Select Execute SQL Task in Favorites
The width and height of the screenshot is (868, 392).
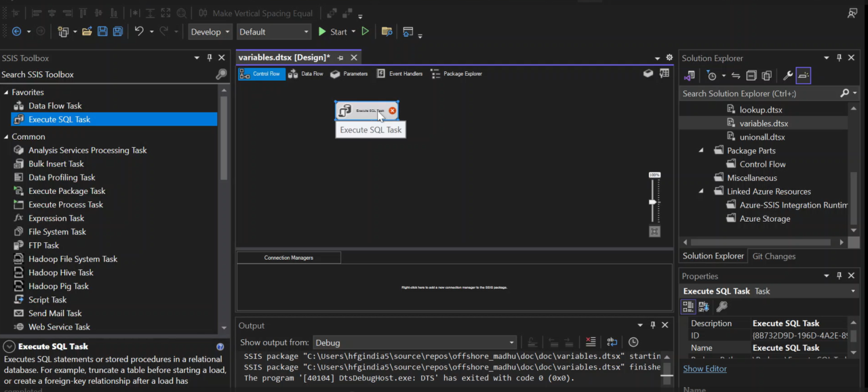114,119
